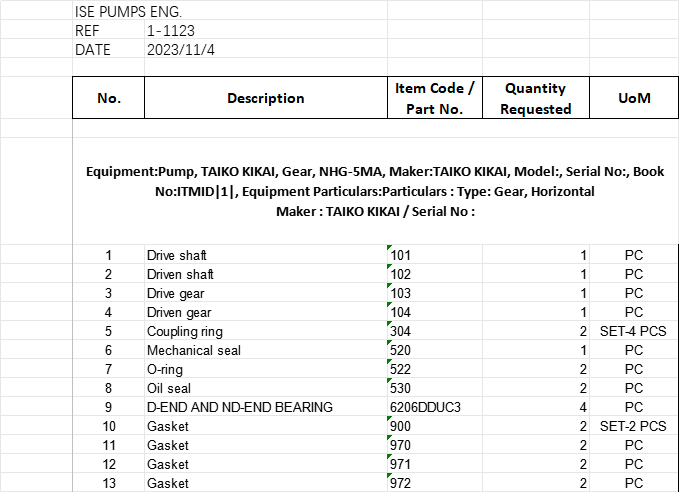679x492 pixels.
Task: Click the PC unit for Driven gear
Action: pyautogui.click(x=634, y=312)
